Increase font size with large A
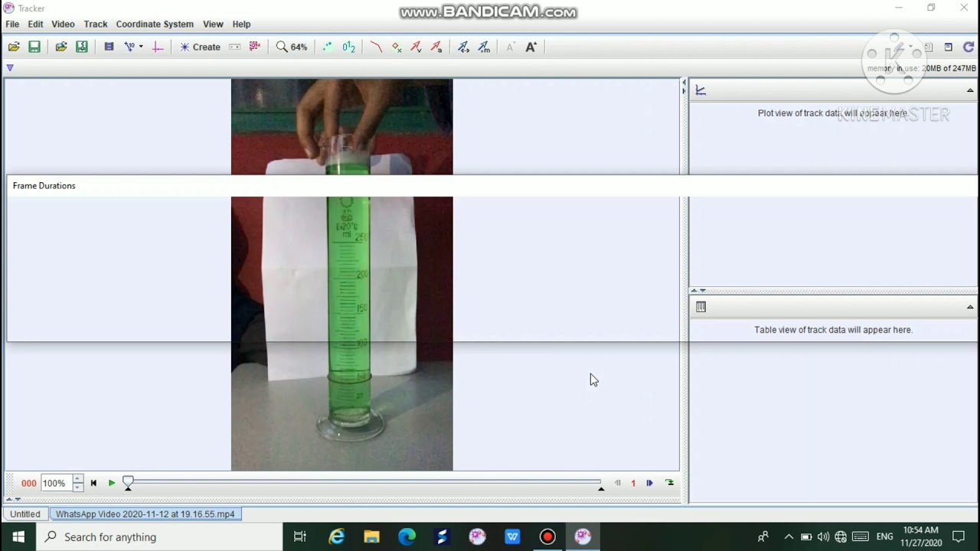The image size is (980, 551). (x=531, y=47)
